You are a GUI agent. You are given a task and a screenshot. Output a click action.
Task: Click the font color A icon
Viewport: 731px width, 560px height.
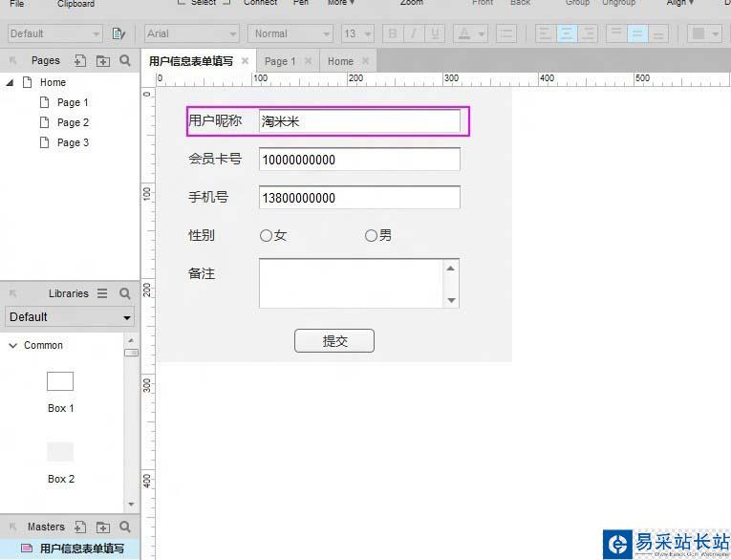tap(464, 33)
